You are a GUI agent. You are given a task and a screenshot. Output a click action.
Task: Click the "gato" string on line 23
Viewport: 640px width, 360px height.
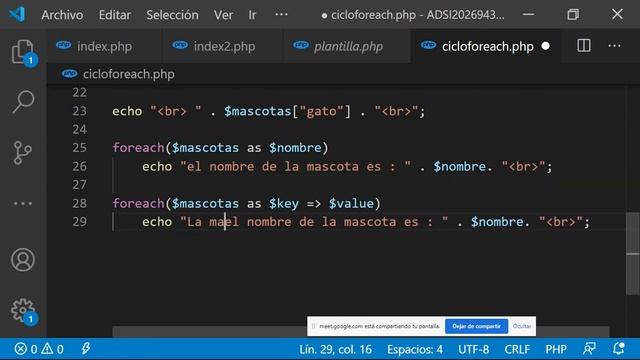pos(325,111)
